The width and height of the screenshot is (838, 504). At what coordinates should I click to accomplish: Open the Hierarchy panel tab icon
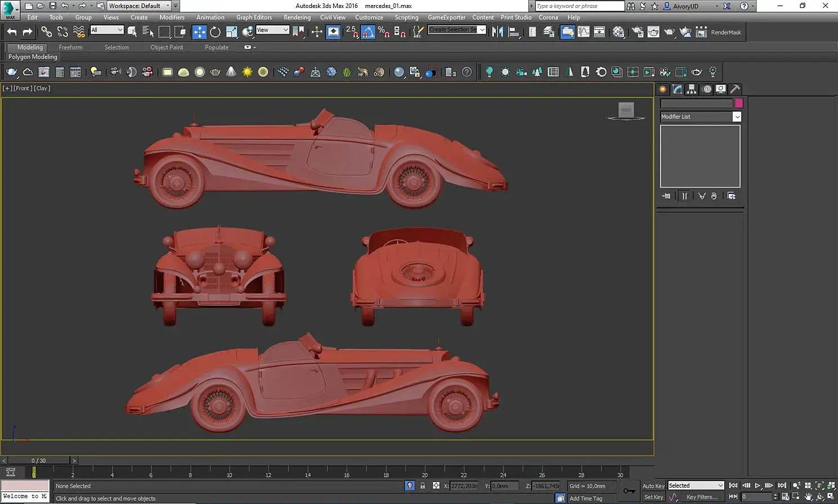692,89
